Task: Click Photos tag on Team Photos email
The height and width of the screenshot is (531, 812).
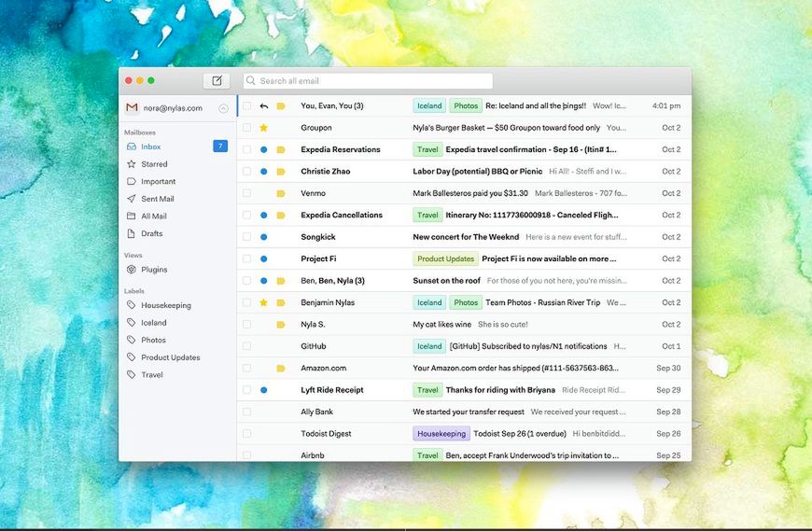Action: pyautogui.click(x=466, y=302)
